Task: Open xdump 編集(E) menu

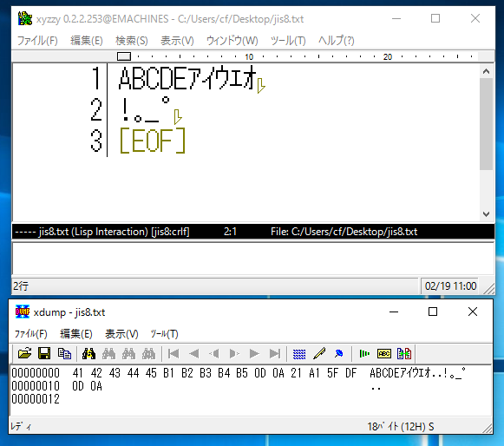Action: tap(76, 334)
